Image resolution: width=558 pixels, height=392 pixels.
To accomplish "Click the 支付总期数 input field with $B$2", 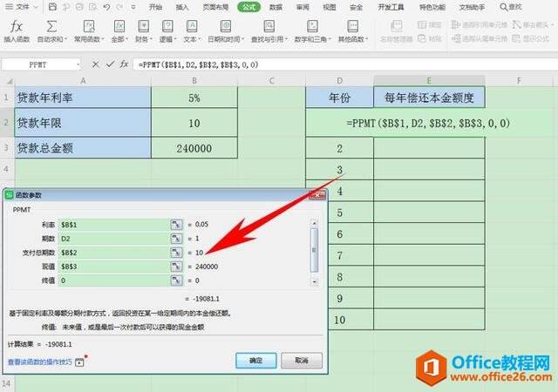I will click(x=114, y=253).
